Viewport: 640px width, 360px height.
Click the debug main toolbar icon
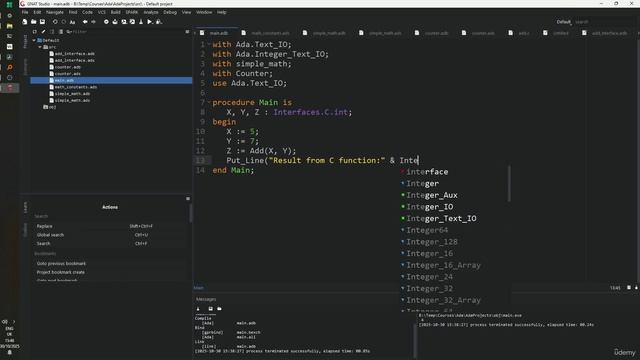(159, 22)
